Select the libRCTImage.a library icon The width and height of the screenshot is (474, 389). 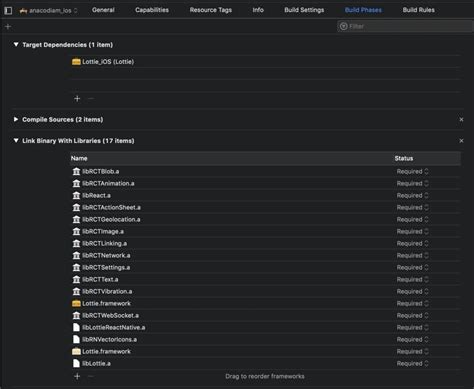(76, 231)
